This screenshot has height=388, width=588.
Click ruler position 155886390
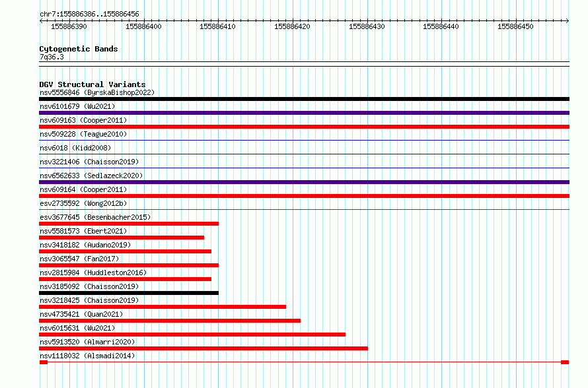(69, 26)
